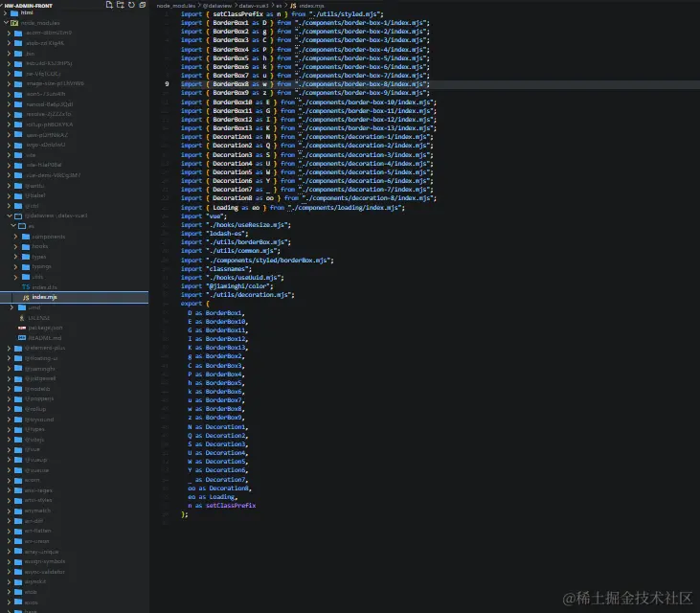The image size is (700, 613).
Task: Expand the components folder chevron
Action: point(16,237)
